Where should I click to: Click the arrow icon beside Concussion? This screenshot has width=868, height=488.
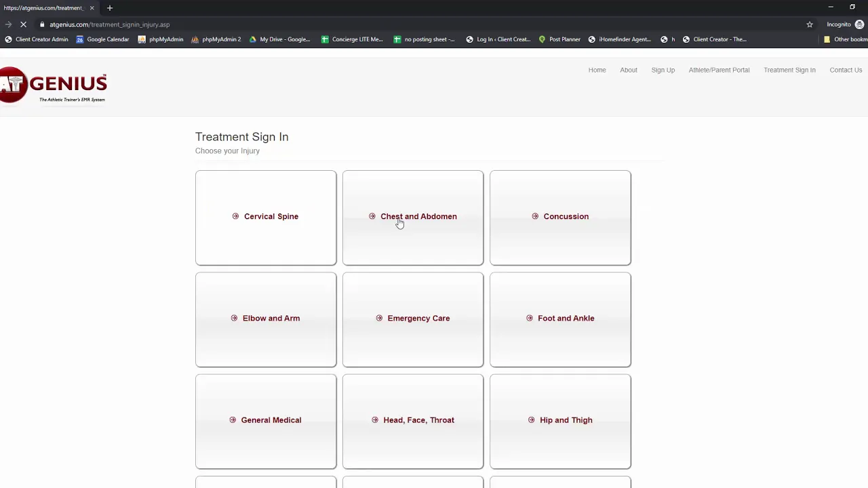click(535, 216)
